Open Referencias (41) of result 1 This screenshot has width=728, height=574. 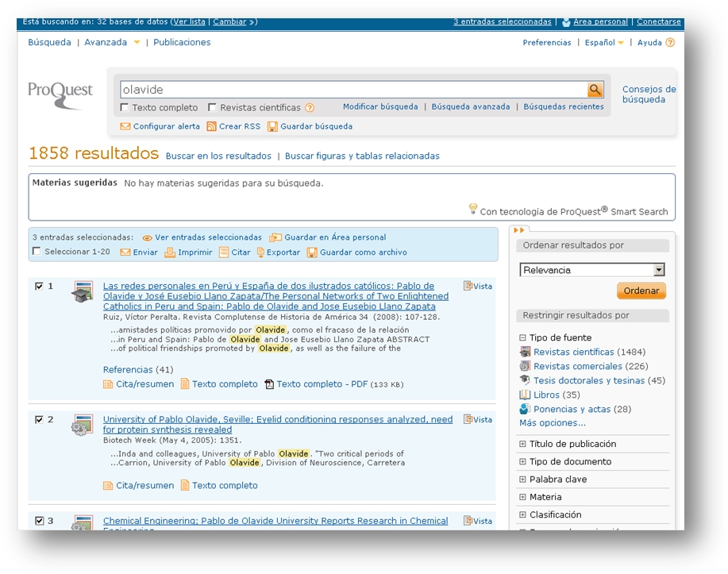(138, 370)
